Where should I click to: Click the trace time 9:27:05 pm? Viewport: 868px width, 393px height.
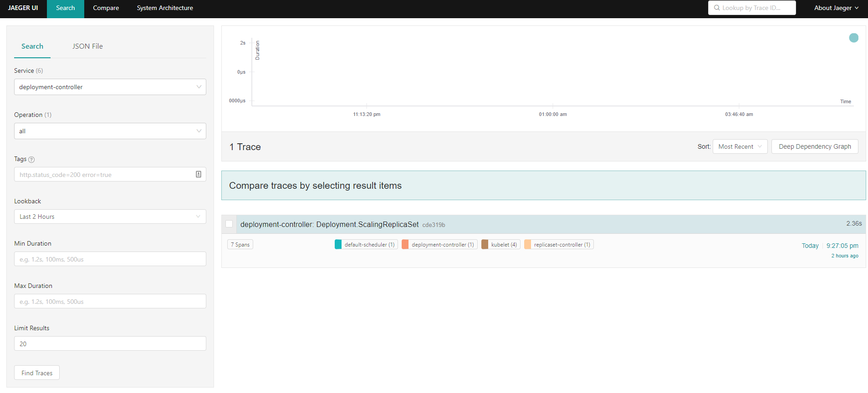[x=842, y=246]
